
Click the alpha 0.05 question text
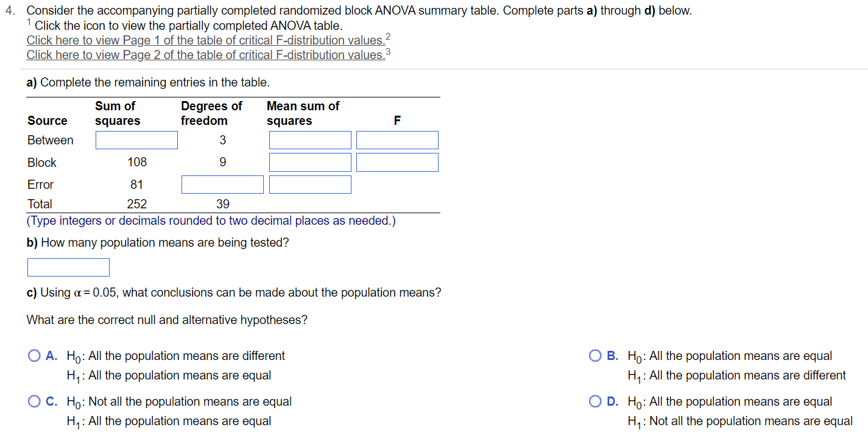coord(233,292)
